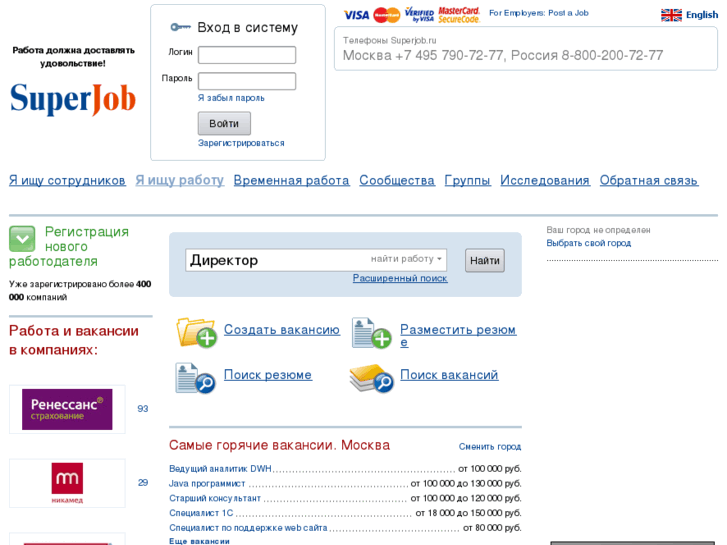Open the найти работу dropdown
Image resolution: width=727 pixels, height=545 pixels.
click(406, 259)
